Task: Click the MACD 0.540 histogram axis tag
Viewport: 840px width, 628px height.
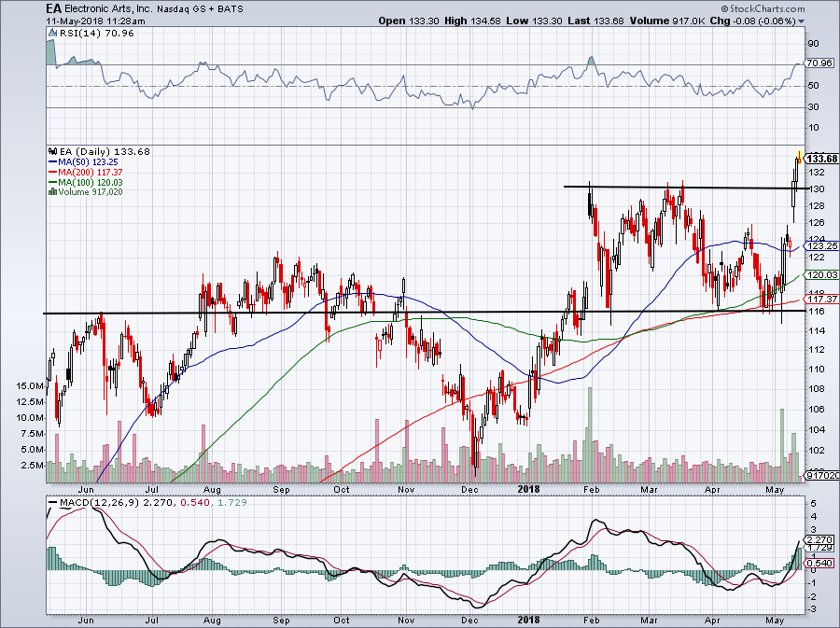Action: tap(819, 563)
